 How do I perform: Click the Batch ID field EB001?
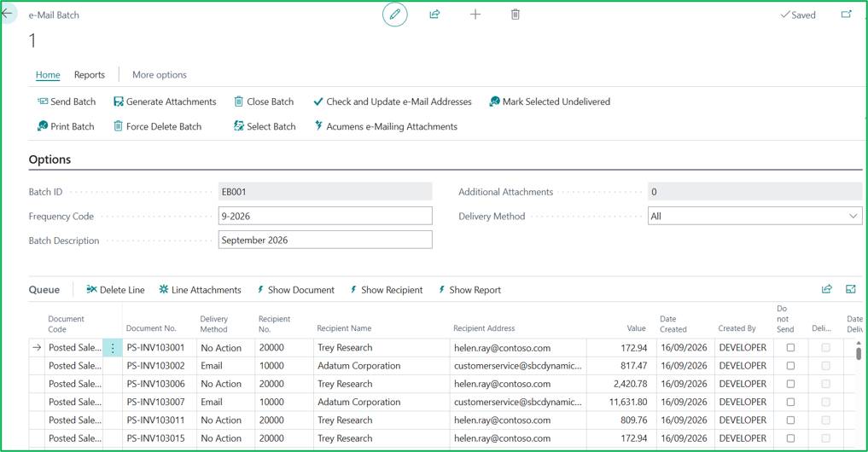(325, 192)
